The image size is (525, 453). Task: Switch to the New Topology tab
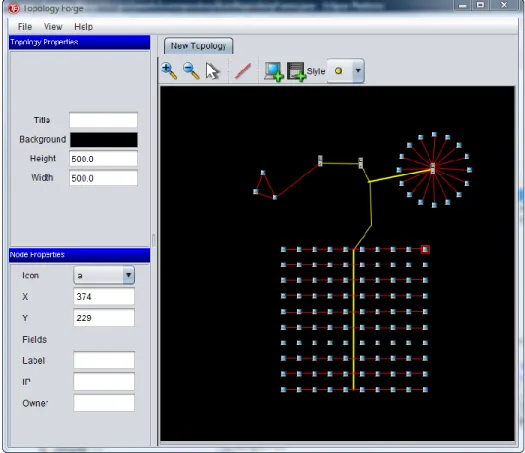(x=198, y=46)
